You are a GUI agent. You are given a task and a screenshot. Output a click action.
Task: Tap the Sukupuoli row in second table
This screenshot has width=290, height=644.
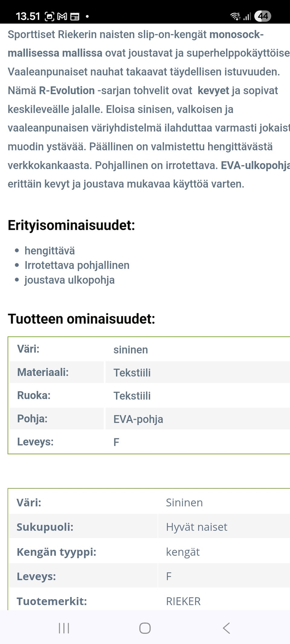click(x=121, y=527)
